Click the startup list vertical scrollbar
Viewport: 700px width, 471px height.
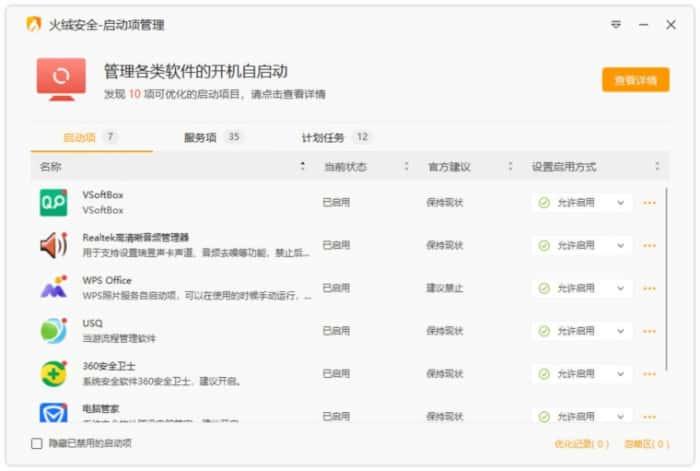(x=667, y=280)
